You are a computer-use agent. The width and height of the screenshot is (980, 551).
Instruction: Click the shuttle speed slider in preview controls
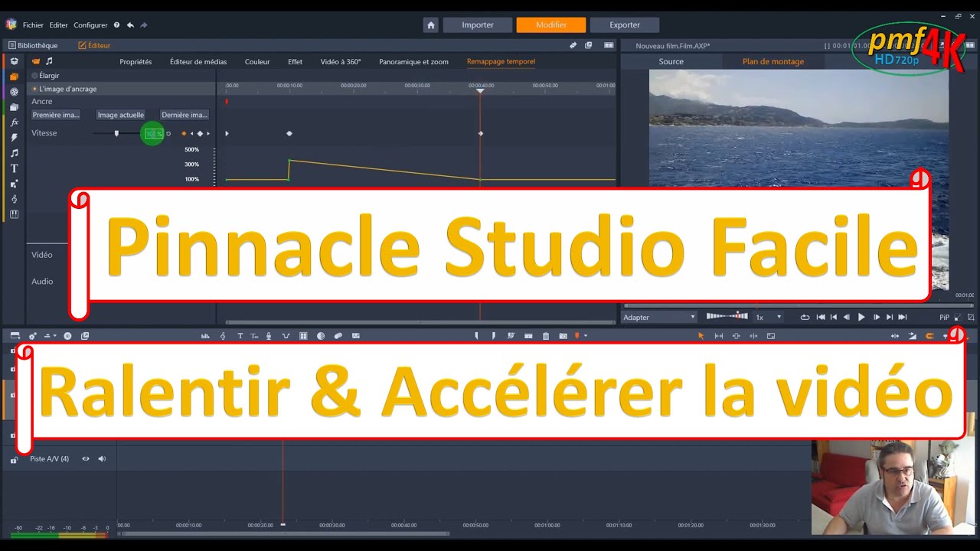click(x=727, y=316)
